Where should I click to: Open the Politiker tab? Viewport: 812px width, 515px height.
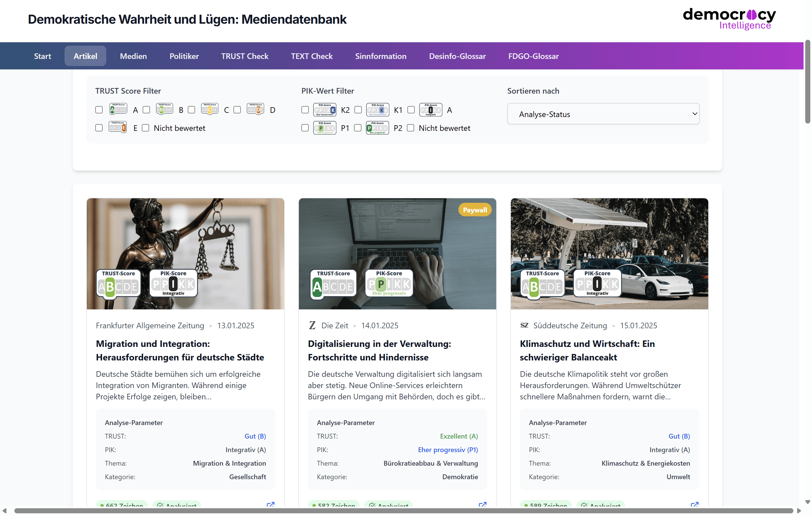184,56
